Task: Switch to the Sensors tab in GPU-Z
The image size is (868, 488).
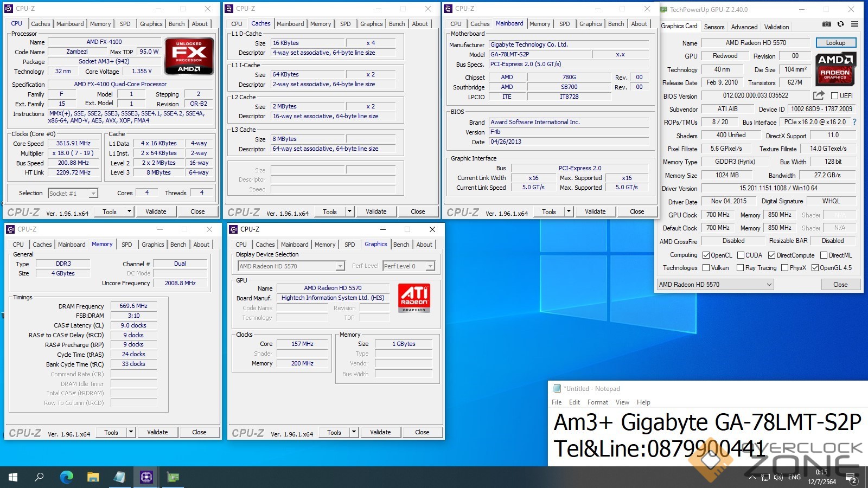Action: tap(714, 27)
